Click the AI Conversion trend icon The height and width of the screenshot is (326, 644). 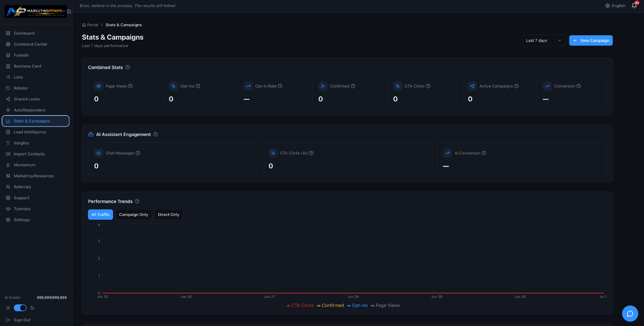(447, 153)
